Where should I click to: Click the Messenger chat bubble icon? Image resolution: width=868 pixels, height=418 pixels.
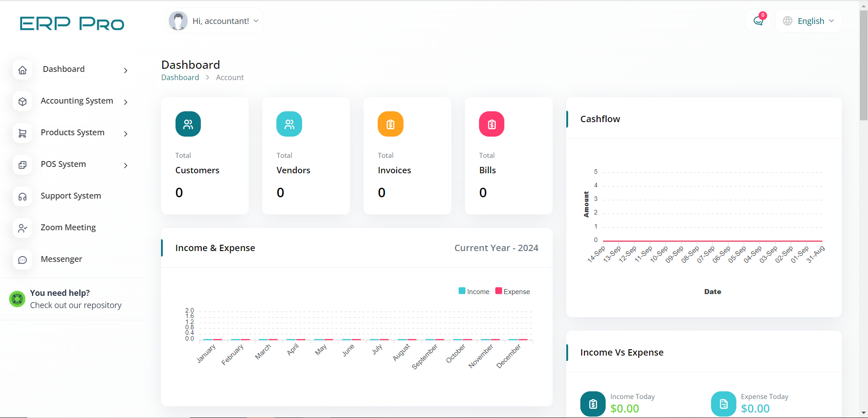tap(22, 260)
